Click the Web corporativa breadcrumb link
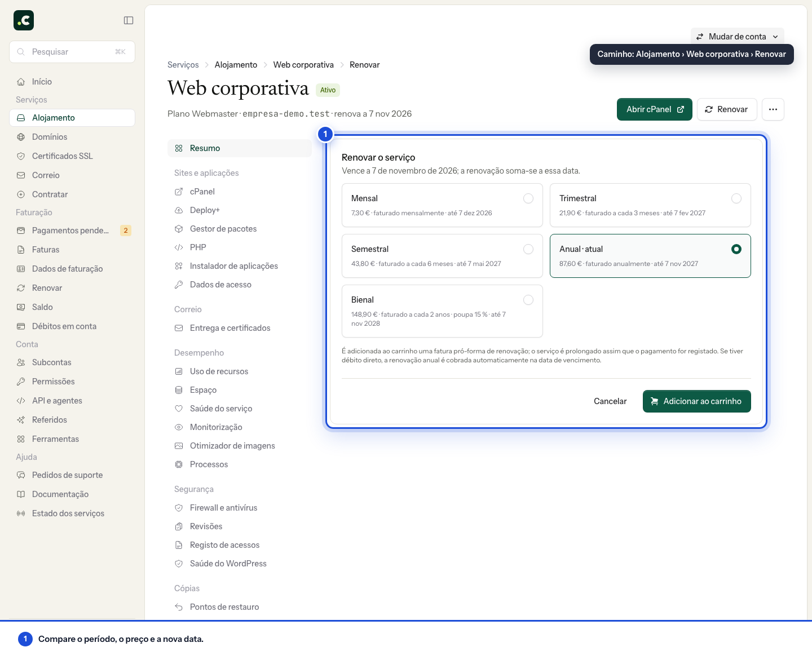812x656 pixels. (303, 65)
